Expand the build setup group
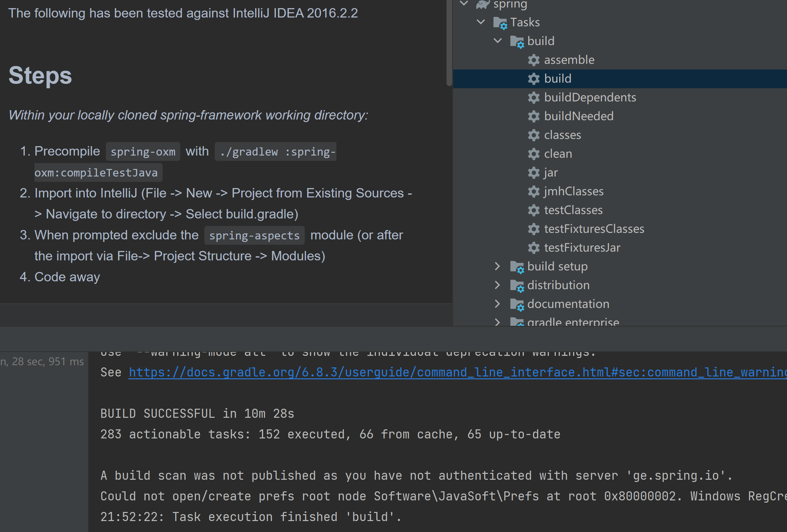 [497, 266]
